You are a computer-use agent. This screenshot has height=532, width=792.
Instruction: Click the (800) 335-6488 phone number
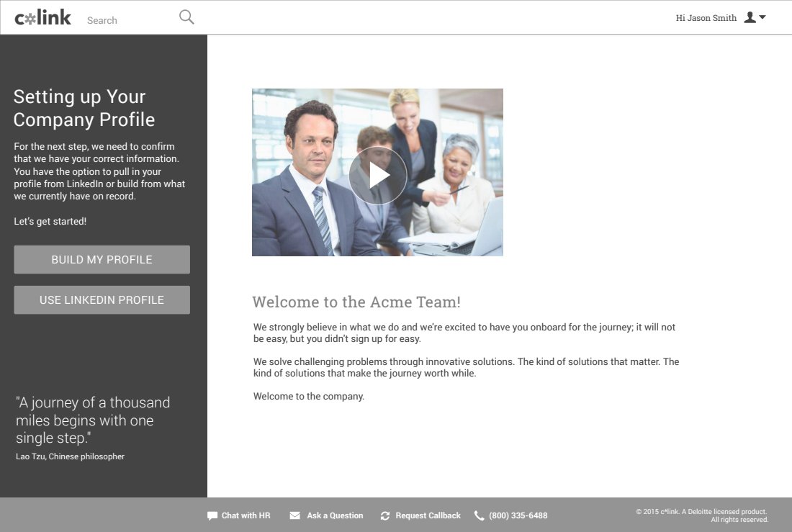click(518, 515)
